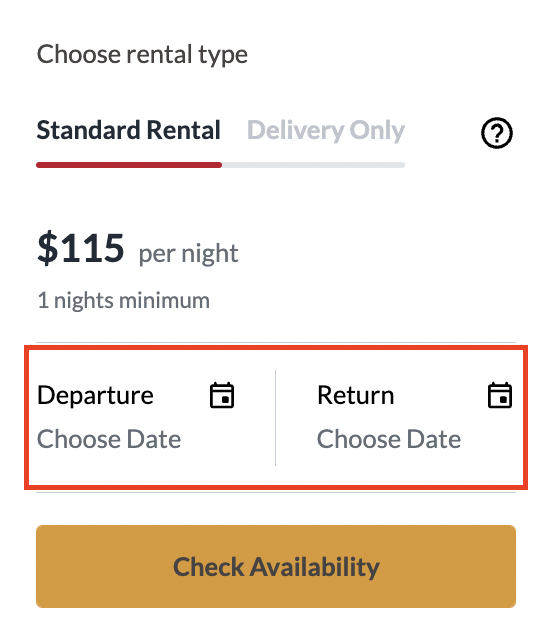Click the question mark circle beside Delivery Only
The image size is (556, 630).
497,133
